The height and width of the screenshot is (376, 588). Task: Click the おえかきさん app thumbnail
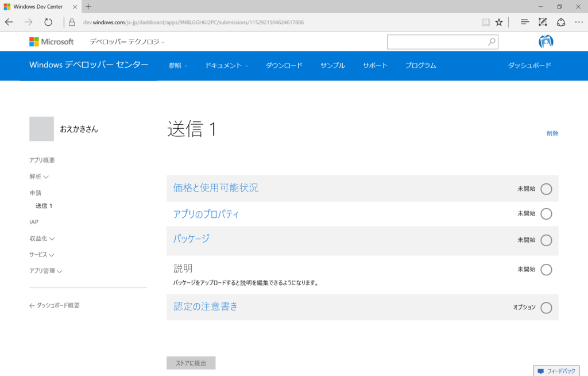click(41, 129)
